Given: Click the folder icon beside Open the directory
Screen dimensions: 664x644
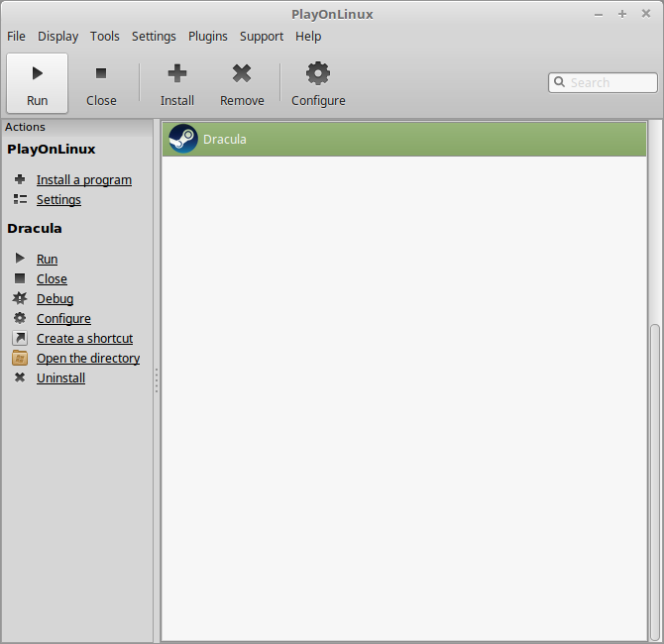Looking at the screenshot, I should (20, 358).
